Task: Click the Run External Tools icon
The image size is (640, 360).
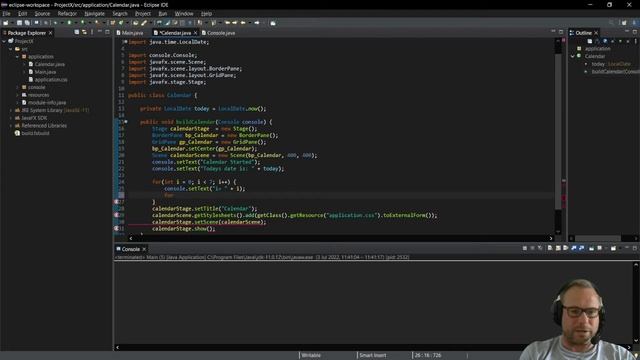Action: (x=98, y=22)
